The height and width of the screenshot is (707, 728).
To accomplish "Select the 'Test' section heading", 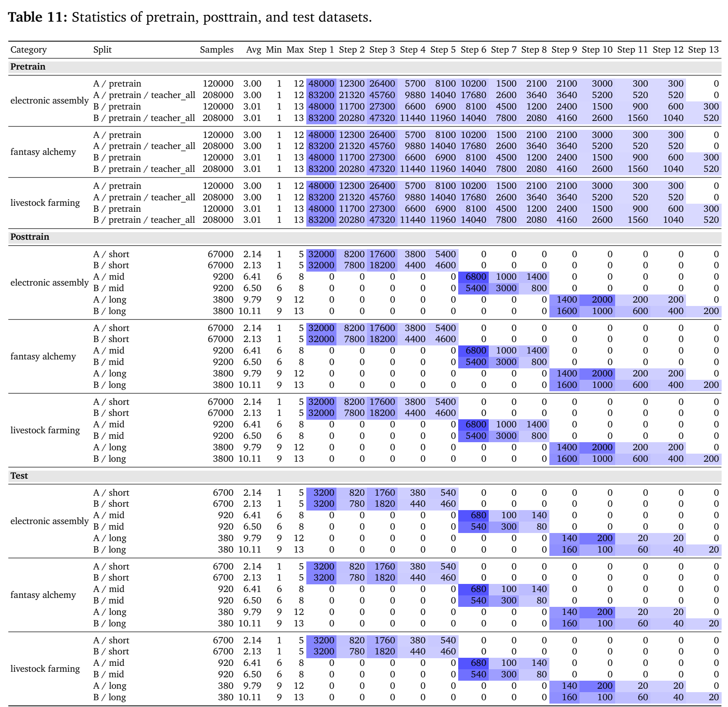I will [19, 476].
